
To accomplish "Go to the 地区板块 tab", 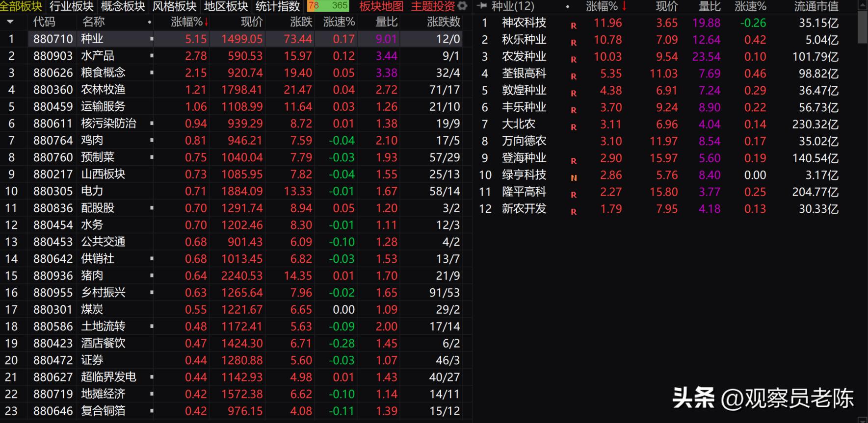I will point(226,6).
